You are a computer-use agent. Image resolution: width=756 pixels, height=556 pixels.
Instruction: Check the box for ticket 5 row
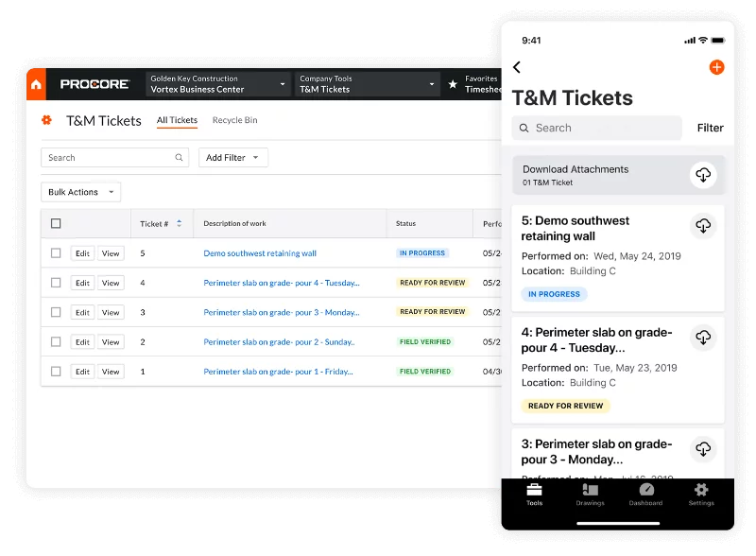point(56,253)
